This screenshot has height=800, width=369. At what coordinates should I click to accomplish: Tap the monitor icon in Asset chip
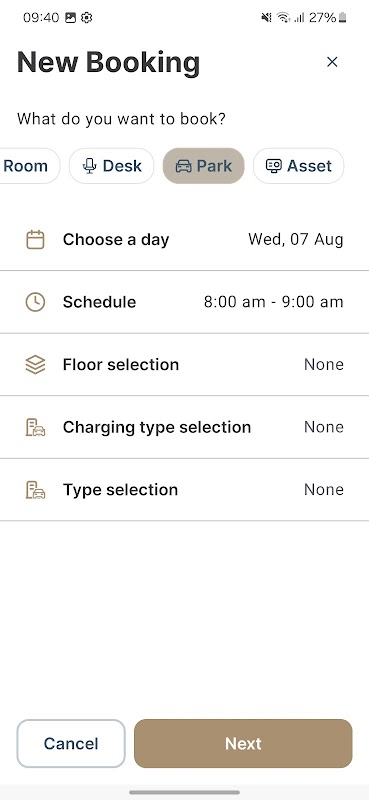coord(274,166)
